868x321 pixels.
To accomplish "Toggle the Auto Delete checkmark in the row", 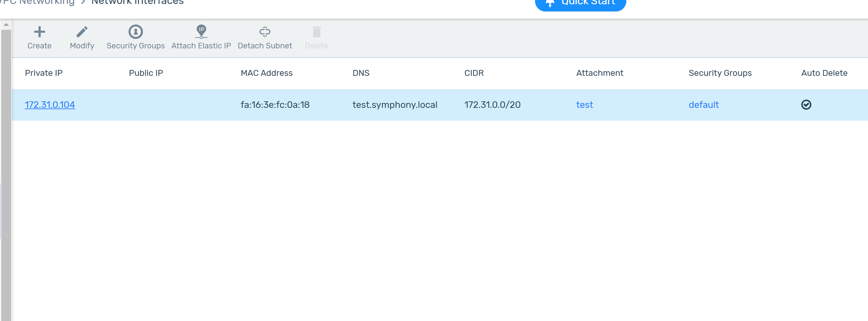I will (x=806, y=105).
